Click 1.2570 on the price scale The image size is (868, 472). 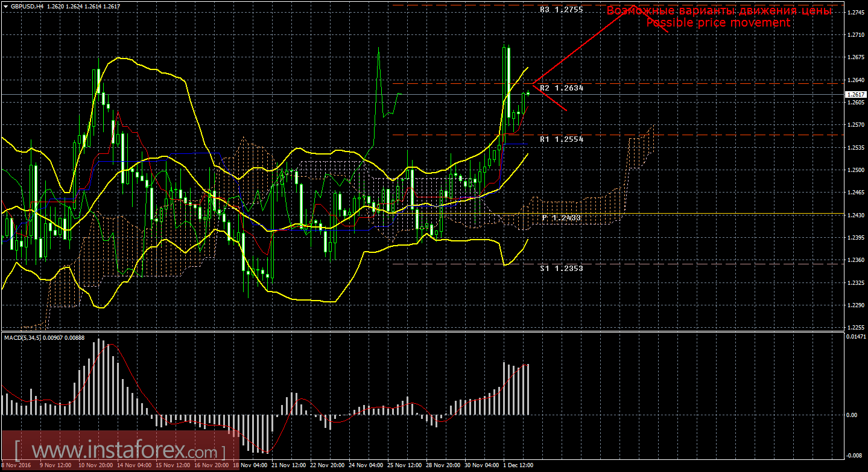point(856,125)
